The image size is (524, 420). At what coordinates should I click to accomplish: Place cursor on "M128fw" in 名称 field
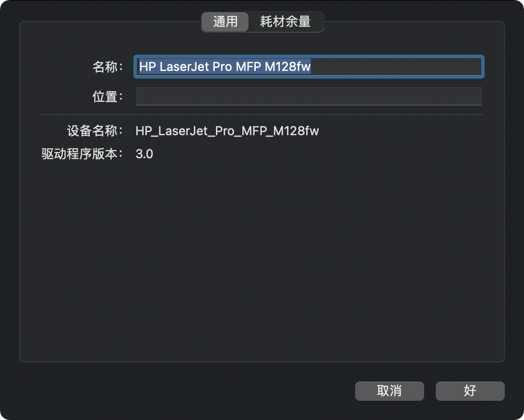click(x=288, y=67)
